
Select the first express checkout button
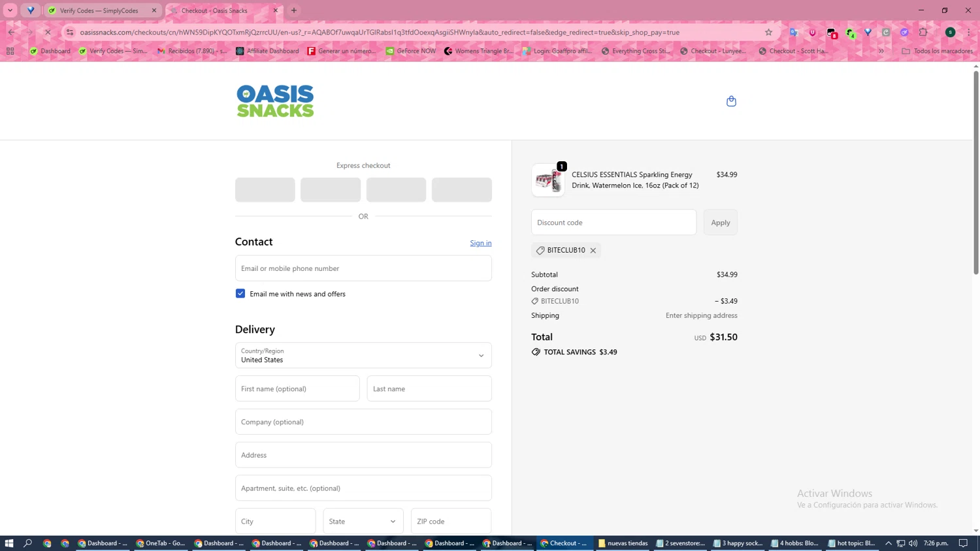tap(265, 190)
